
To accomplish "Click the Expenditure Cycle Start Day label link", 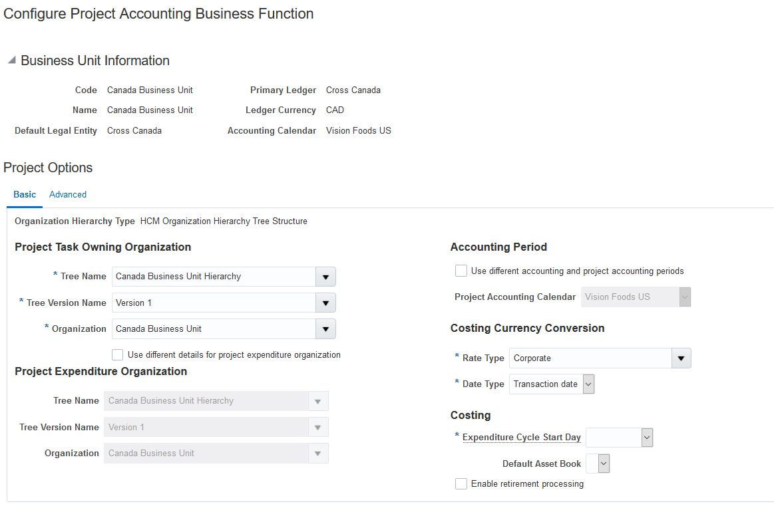I will click(x=522, y=438).
